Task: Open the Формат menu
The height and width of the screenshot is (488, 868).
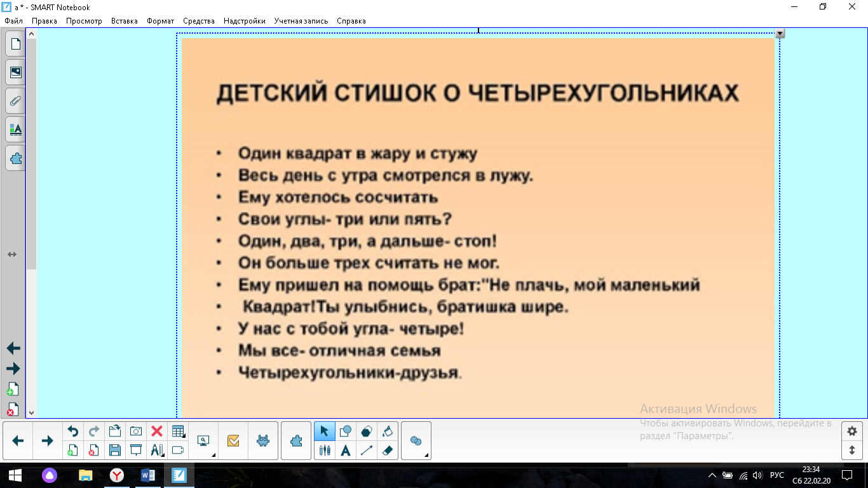Action: point(160,21)
